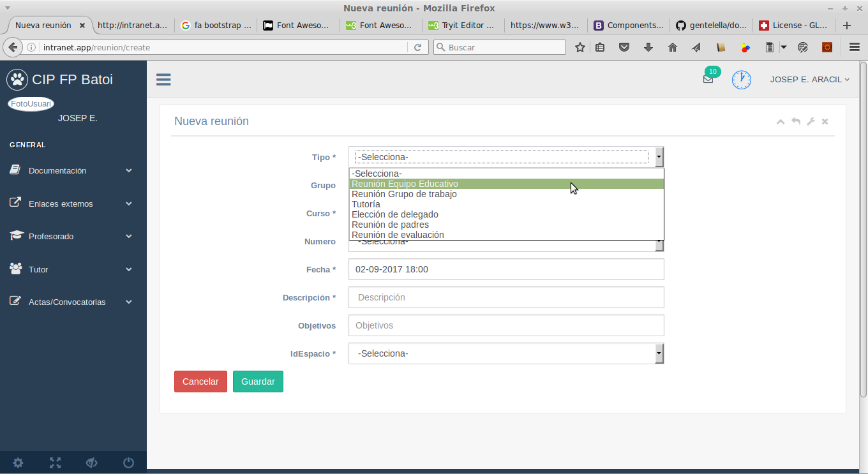Click the Firefox back arrow button
This screenshot has height=474, width=868.
12,47
